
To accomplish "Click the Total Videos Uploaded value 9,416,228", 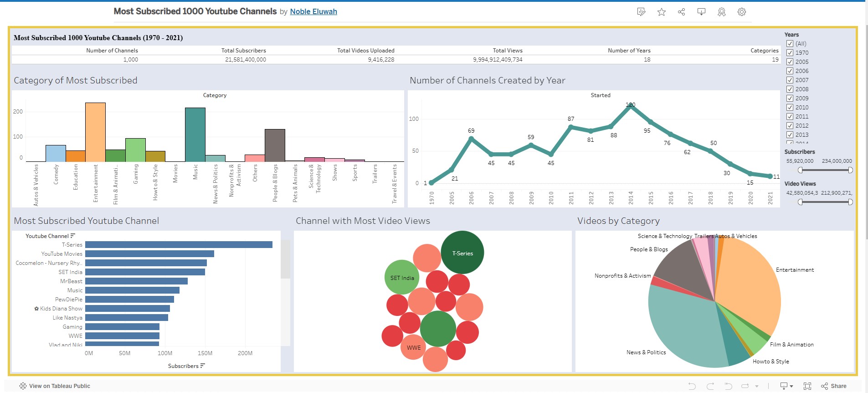I will pos(381,60).
